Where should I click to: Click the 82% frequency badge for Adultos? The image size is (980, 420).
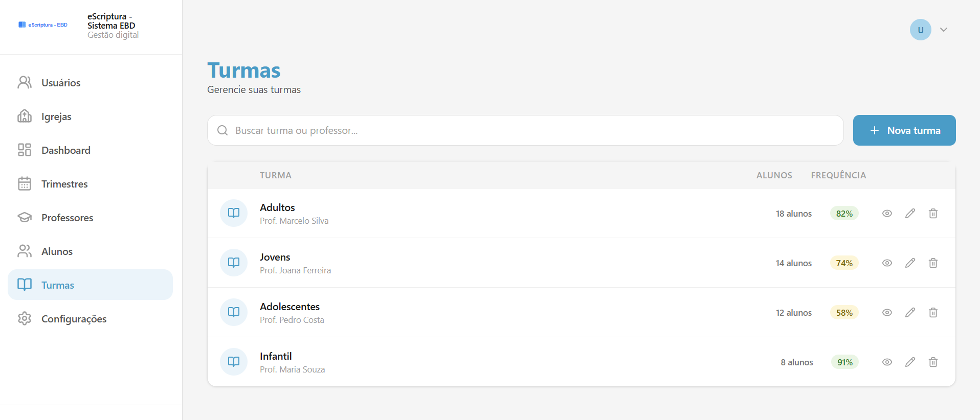pos(844,214)
